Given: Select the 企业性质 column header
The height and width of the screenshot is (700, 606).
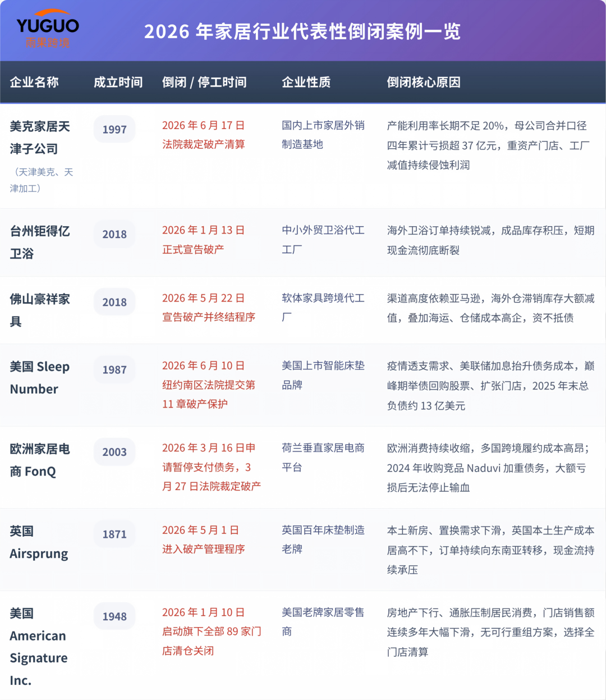Looking at the screenshot, I should tap(306, 82).
